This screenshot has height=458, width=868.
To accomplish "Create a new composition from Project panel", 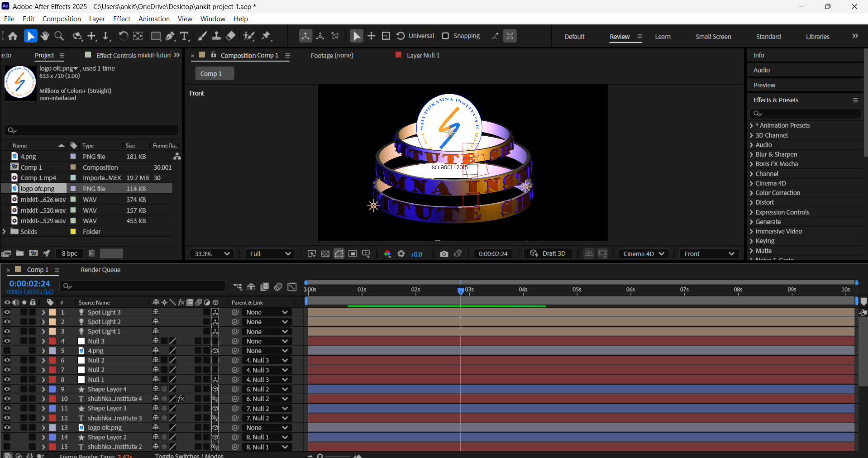I will (33, 253).
